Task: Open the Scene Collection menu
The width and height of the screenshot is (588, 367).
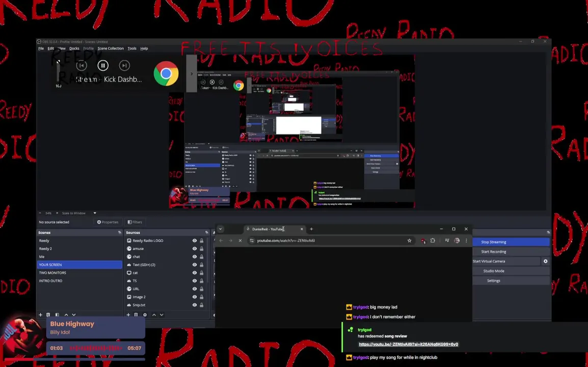Action: pos(111,48)
